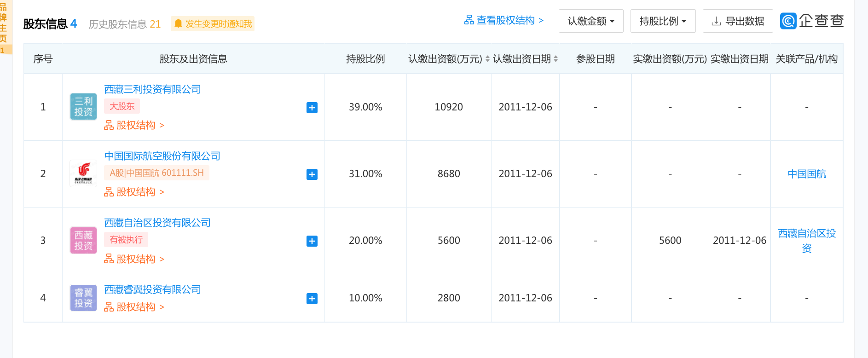868x358 pixels.
Task: Open related product 中国国航 link
Action: (807, 174)
